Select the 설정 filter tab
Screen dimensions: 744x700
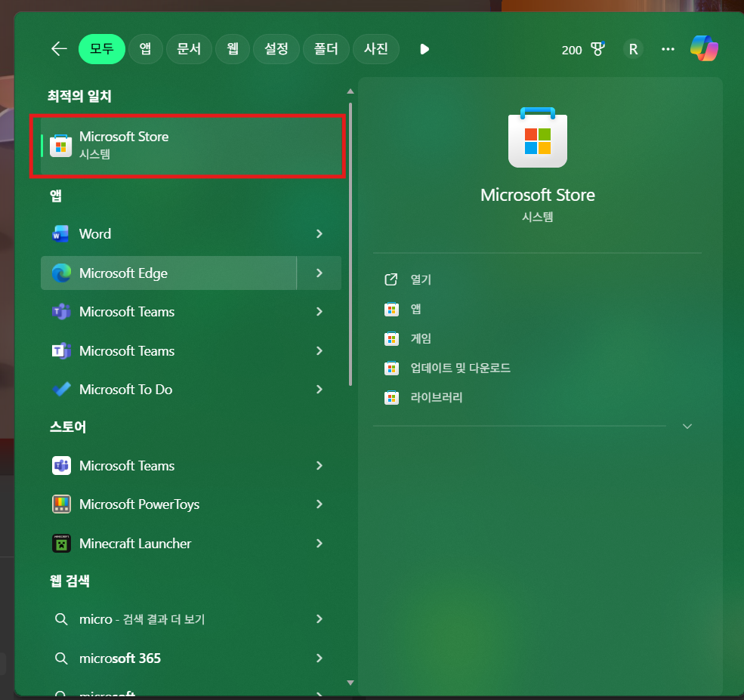(x=276, y=49)
